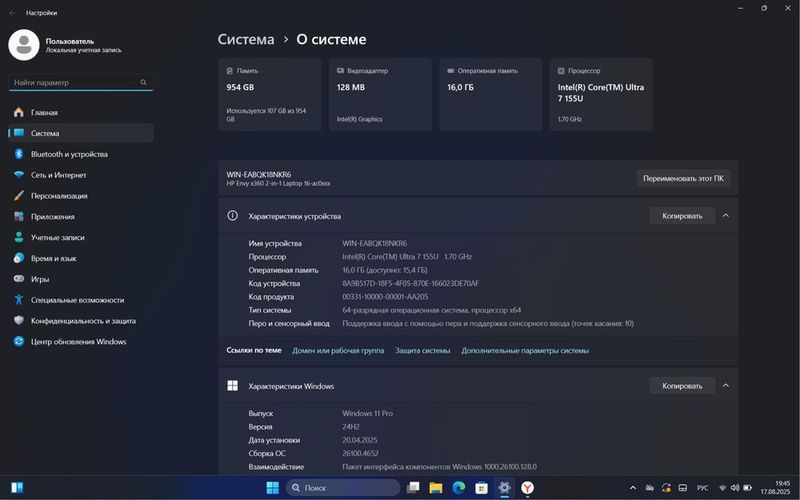The image size is (800, 500).
Task: Open the Оперативная память 16,0 ГБ card
Action: 491,95
